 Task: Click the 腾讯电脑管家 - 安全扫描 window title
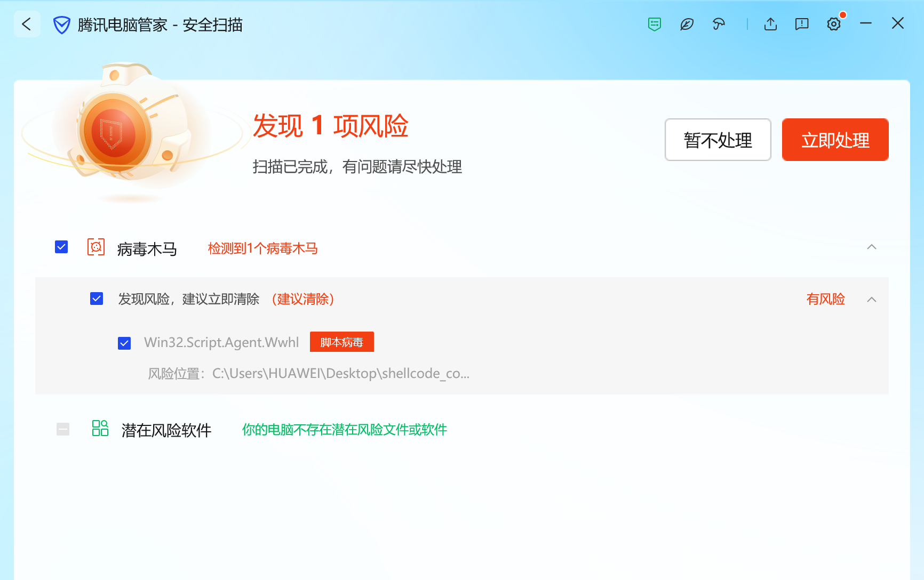point(160,25)
